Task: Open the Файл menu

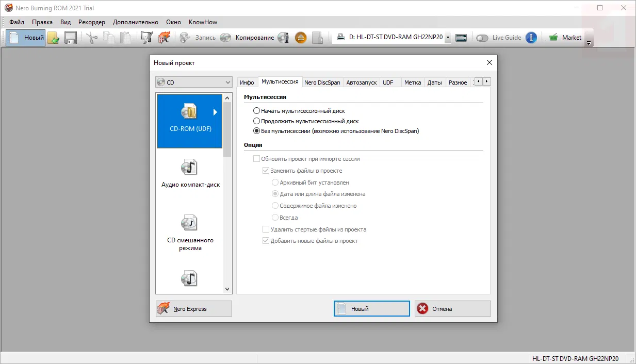Action: pyautogui.click(x=17, y=22)
